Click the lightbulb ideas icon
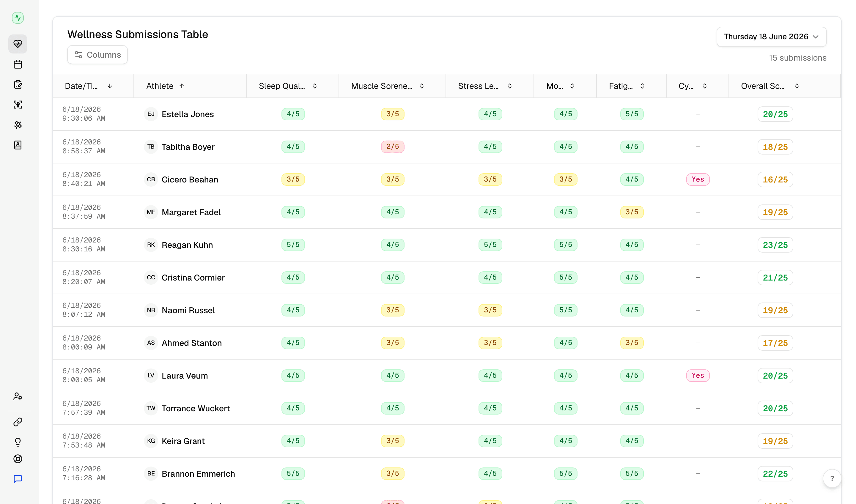The height and width of the screenshot is (504, 856). click(x=18, y=442)
